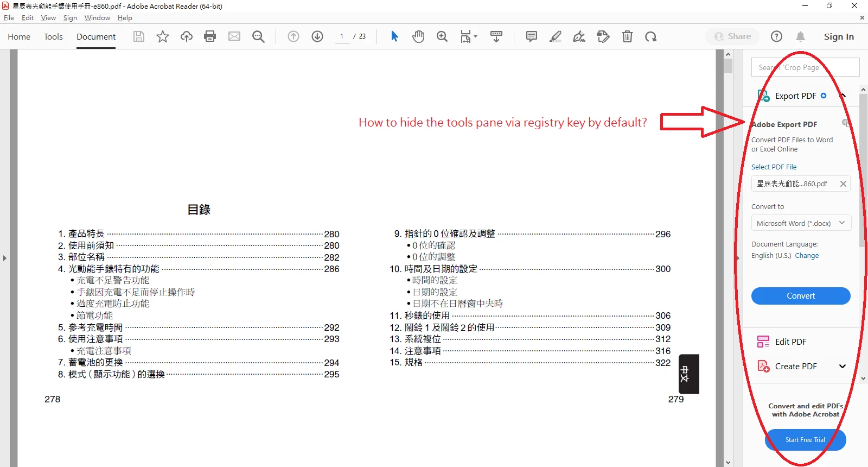Viewport: 868px width, 467px height.
Task: Click the Convert button
Action: (801, 296)
